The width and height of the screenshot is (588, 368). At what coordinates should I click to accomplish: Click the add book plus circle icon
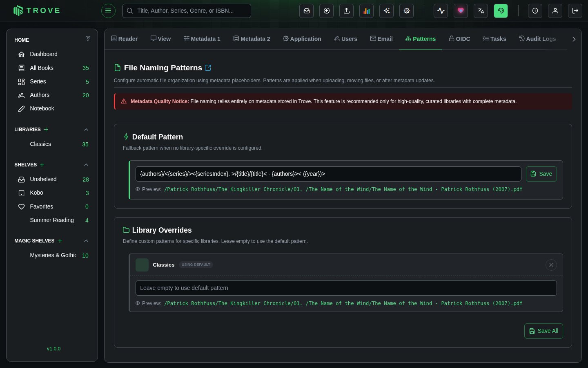click(x=327, y=11)
